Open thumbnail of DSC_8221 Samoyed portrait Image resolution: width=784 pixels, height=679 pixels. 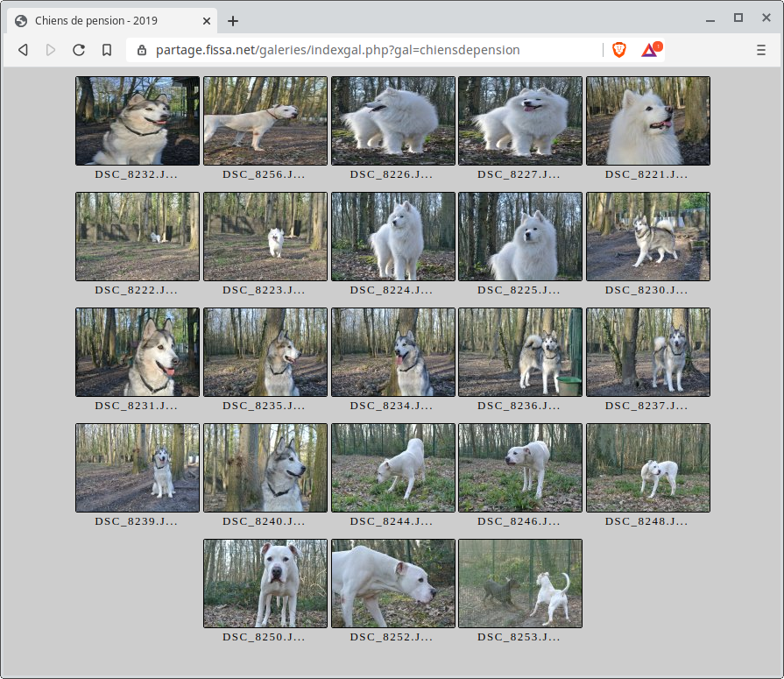(648, 121)
